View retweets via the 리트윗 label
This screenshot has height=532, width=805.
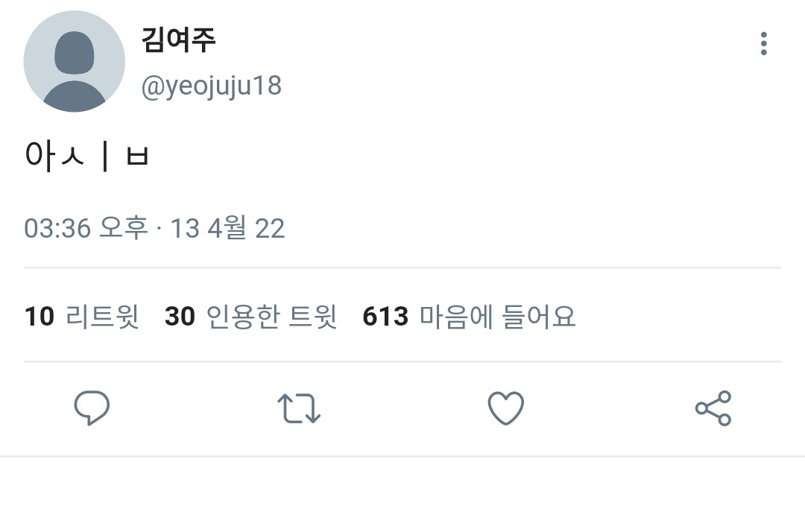103,317
